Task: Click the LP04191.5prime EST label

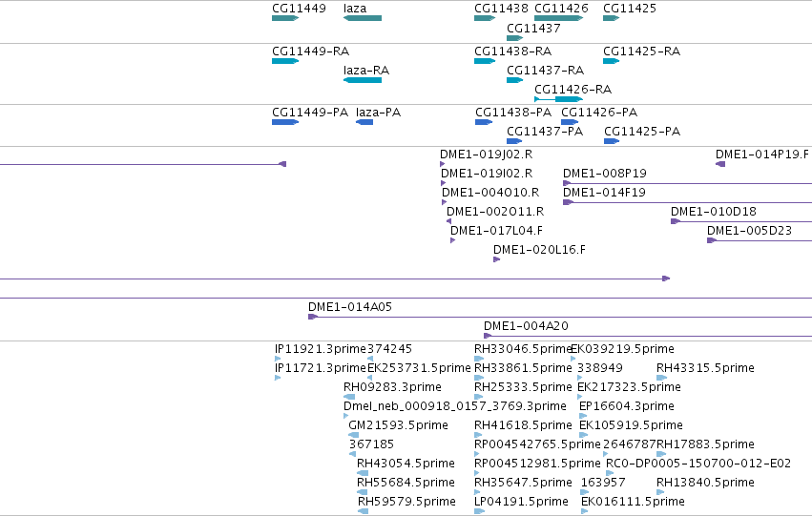Action: point(522,502)
